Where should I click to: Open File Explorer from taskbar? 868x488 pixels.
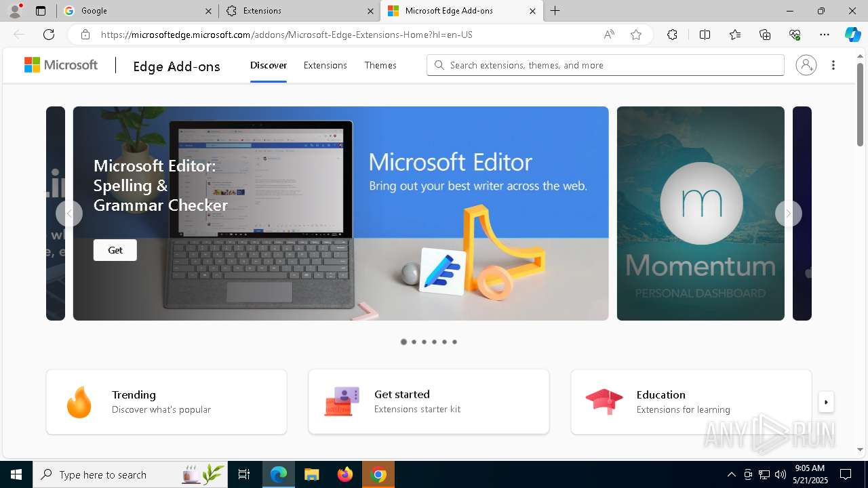pos(311,474)
